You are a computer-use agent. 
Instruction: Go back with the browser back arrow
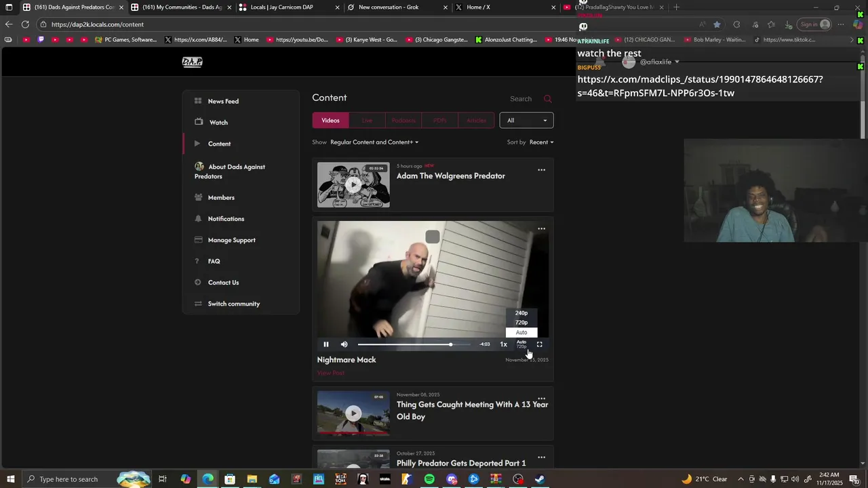(x=9, y=24)
